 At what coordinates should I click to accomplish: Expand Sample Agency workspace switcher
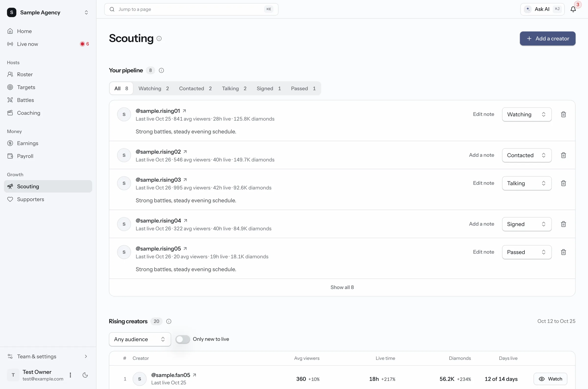pos(48,13)
